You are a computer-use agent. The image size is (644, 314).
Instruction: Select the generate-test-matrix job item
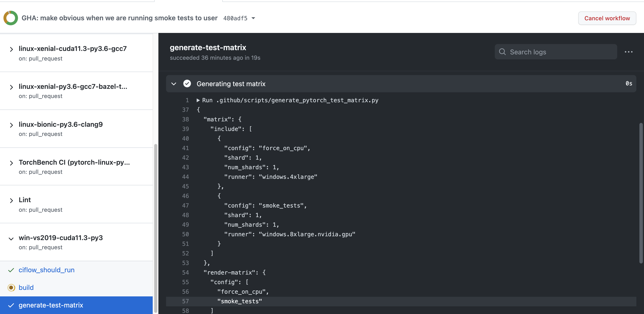pyautogui.click(x=51, y=305)
